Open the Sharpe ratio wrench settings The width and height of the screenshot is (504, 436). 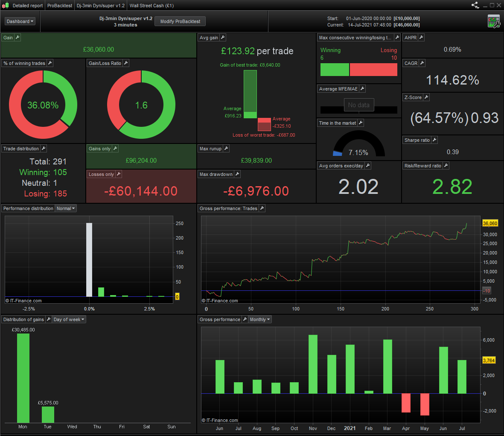(x=434, y=140)
